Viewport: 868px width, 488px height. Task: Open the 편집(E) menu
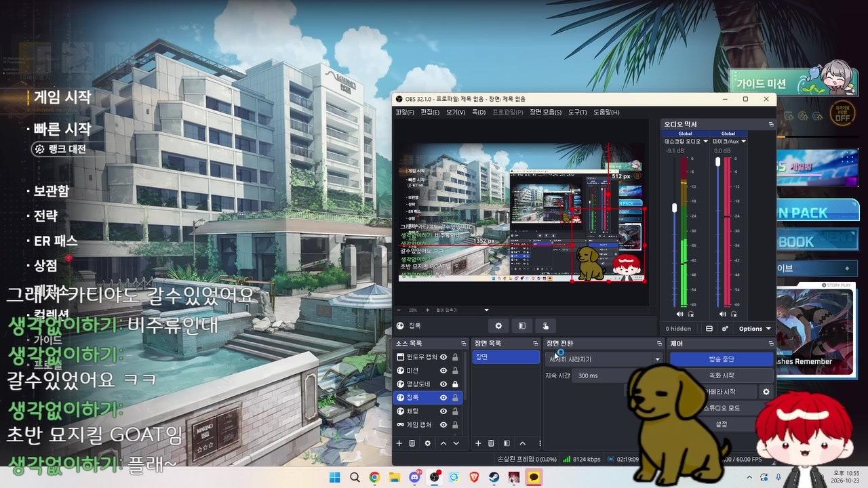[x=430, y=112]
